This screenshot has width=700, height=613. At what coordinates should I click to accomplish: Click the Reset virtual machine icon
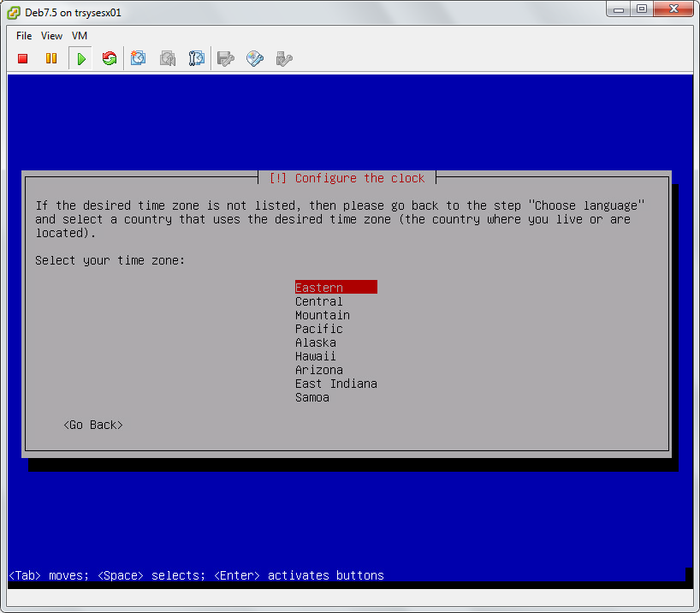tap(110, 58)
